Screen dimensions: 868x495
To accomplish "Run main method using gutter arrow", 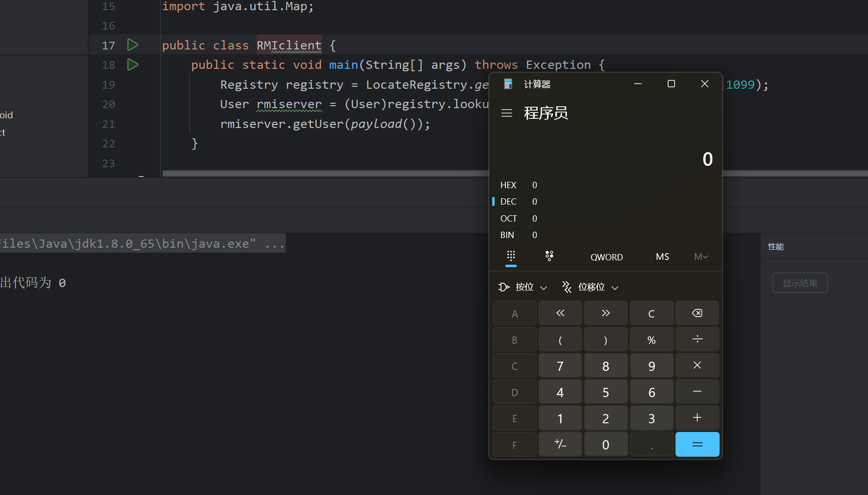I will [x=132, y=64].
